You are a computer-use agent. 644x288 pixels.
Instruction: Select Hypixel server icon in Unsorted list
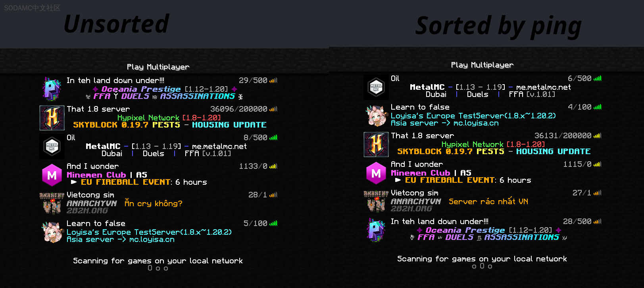pyautogui.click(x=52, y=118)
